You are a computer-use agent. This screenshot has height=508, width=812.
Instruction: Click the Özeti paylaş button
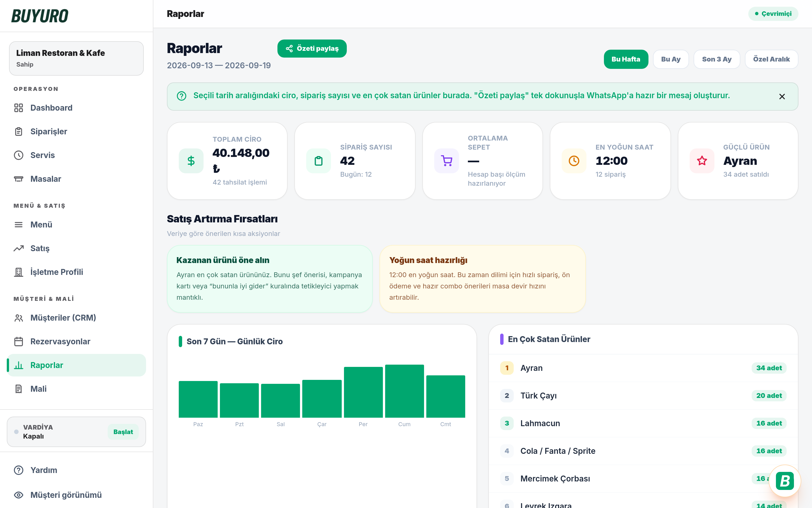[x=312, y=48]
